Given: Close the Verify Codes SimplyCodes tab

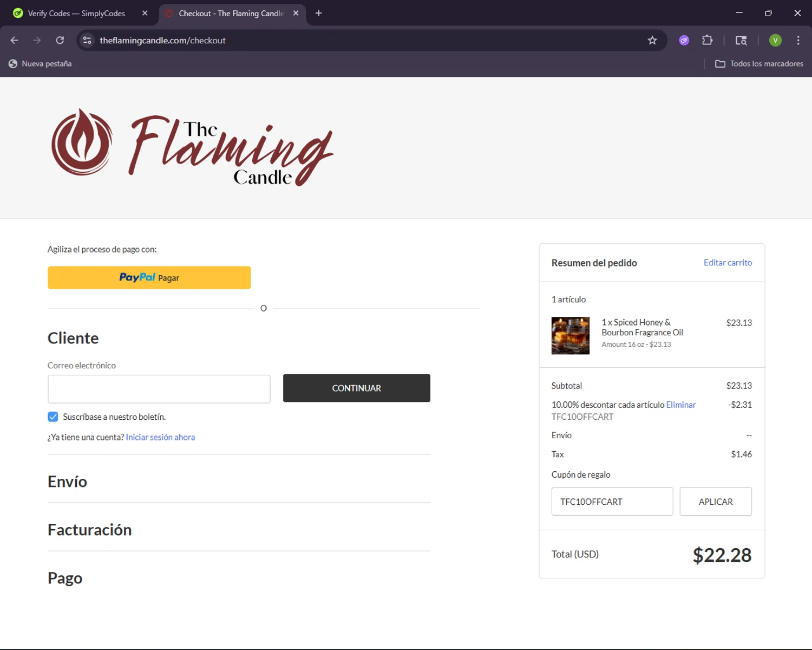Looking at the screenshot, I should tap(145, 13).
